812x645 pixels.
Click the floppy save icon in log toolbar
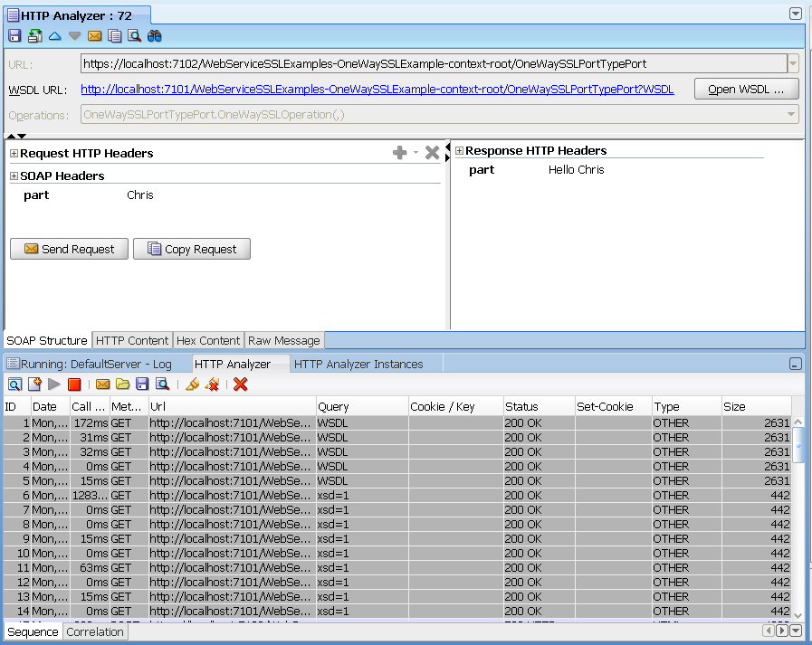[142, 384]
